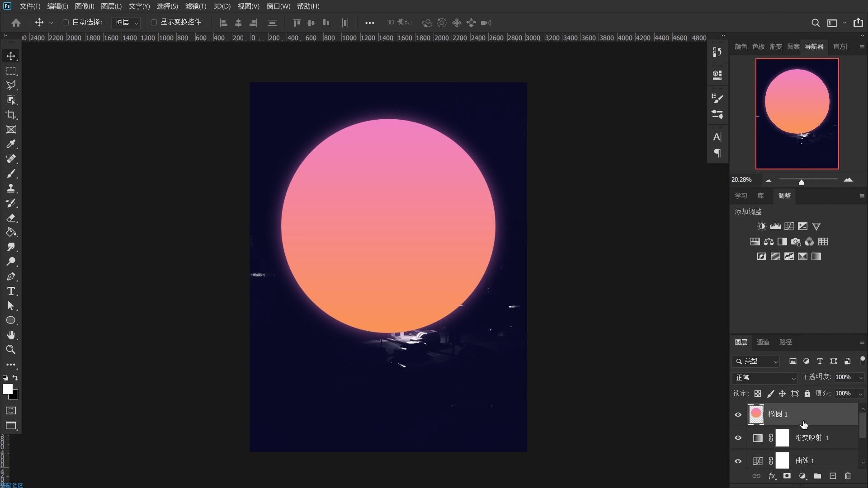Select the Horizontal Type tool

coord(11,291)
